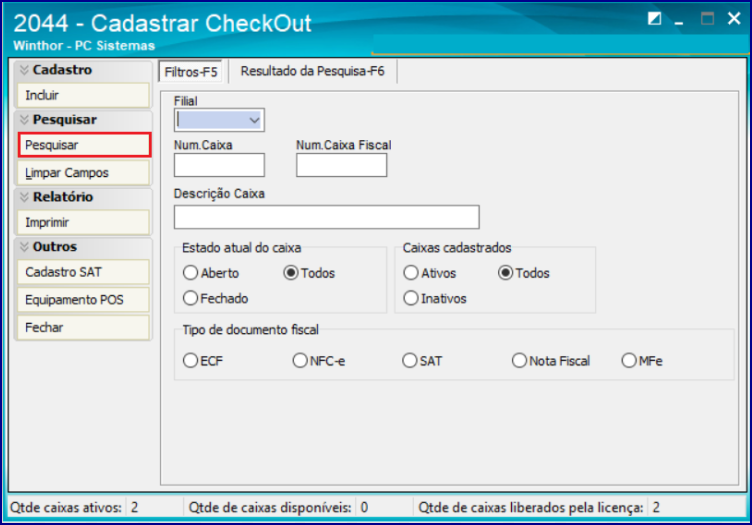Open Cadastro SAT
Screen dimensions: 752x525
(83, 272)
